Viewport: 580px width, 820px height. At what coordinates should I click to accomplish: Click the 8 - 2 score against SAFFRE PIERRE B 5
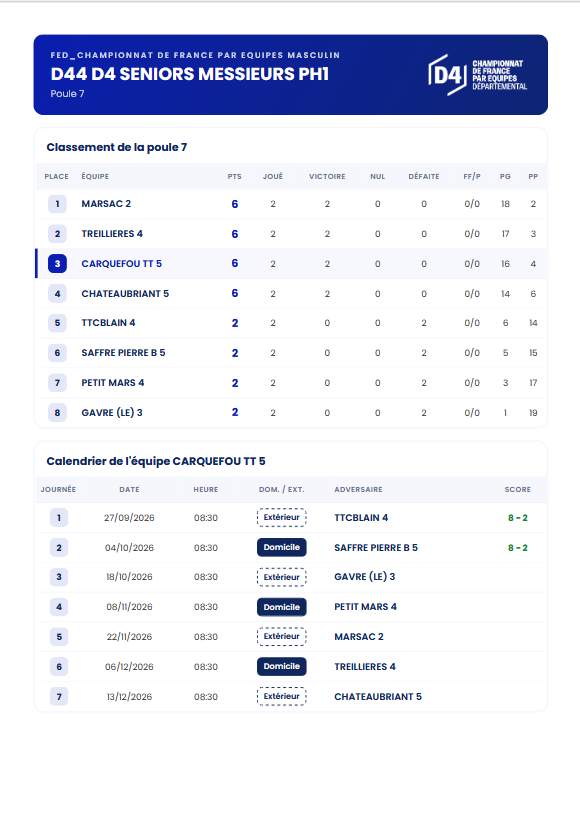point(518,548)
